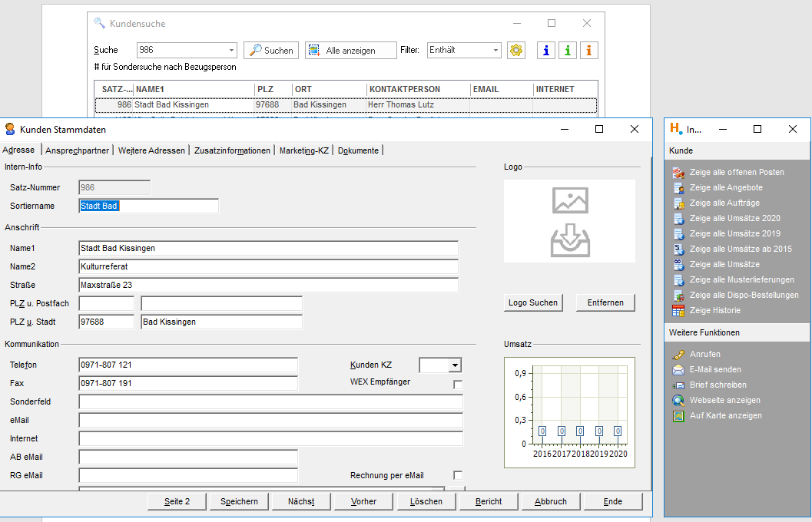Click the empty eMail input field
The height and width of the screenshot is (522, 812).
(271, 420)
